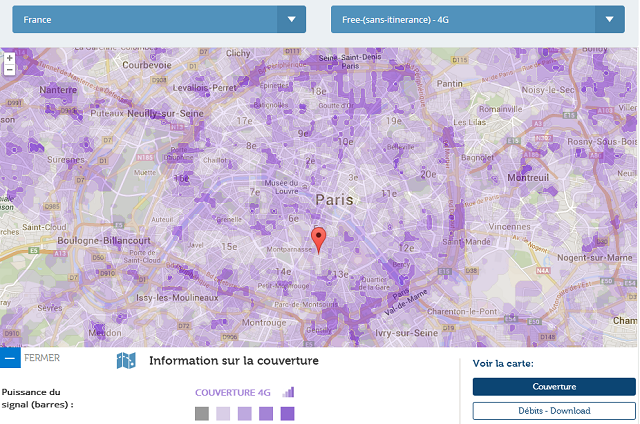Click the Information sur la couverture heading

(x=233, y=361)
